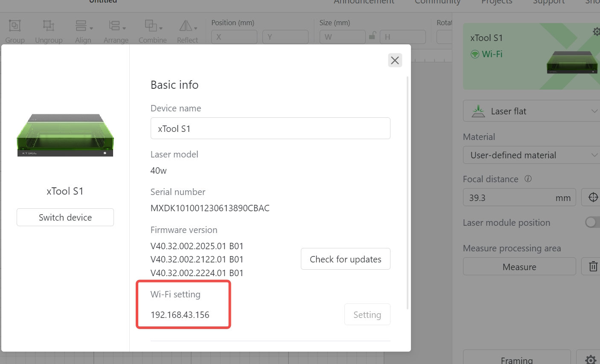The height and width of the screenshot is (364, 600).
Task: Expand Combine dropdown arrow
Action: (x=160, y=28)
